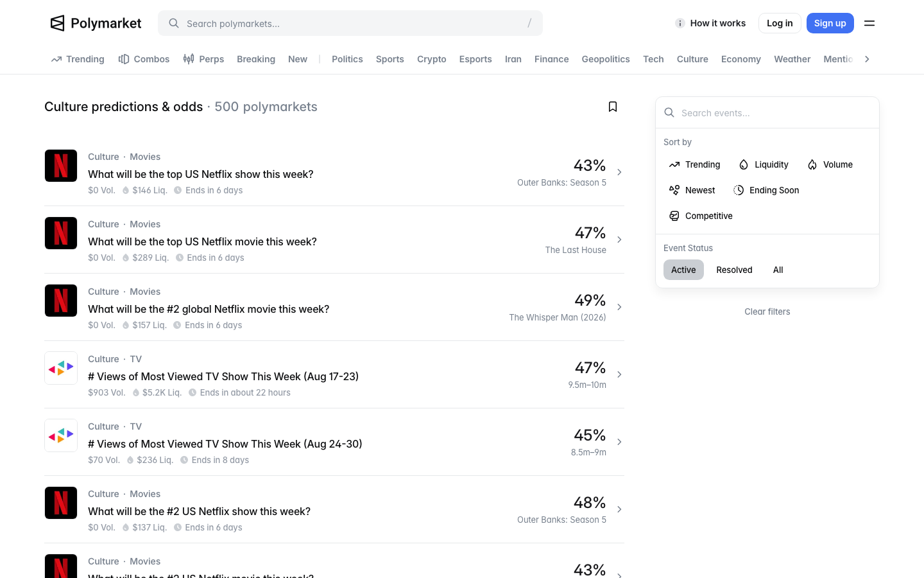Open the Finance category tab

click(552, 59)
